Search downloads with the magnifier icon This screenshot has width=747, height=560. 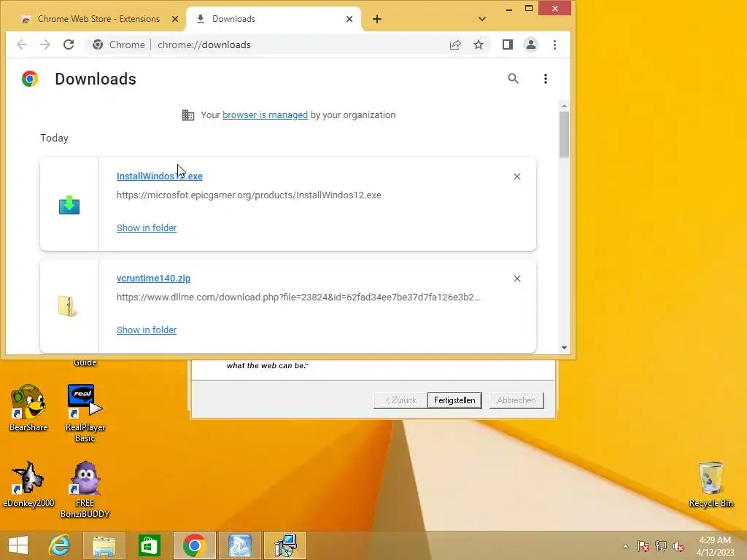coord(513,79)
